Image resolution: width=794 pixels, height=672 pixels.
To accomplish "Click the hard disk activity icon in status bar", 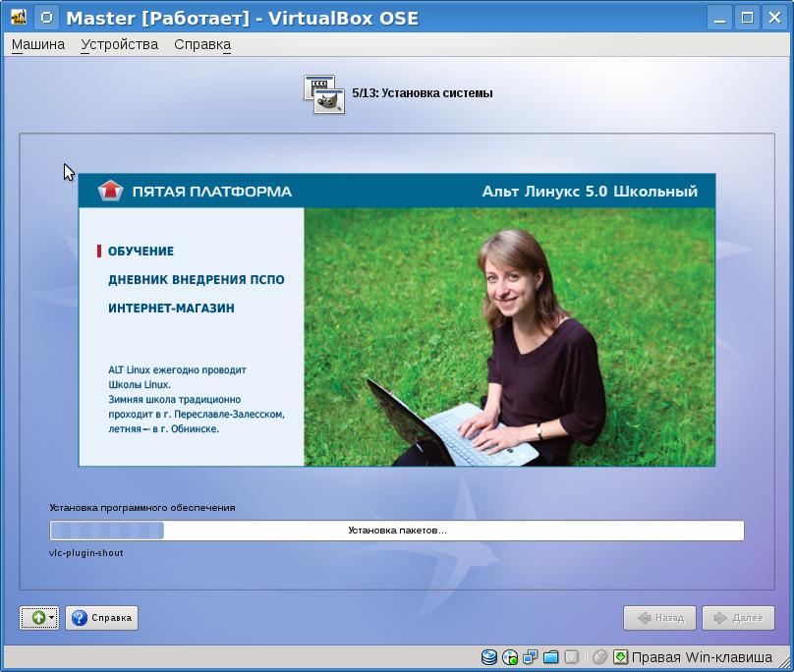I will click(489, 657).
